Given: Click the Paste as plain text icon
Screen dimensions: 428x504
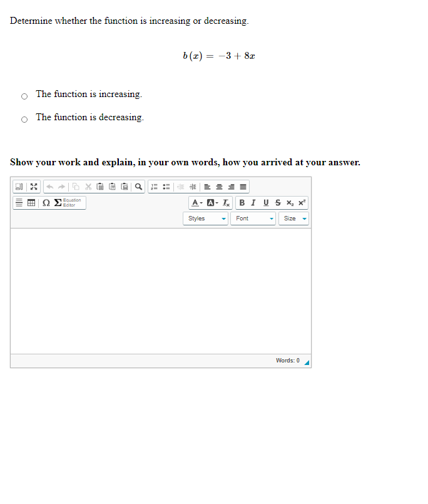Looking at the screenshot, I should tap(112, 187).
